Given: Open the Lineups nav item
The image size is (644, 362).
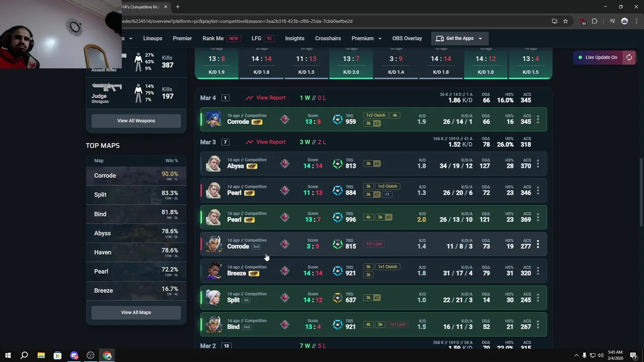Looking at the screenshot, I should point(152,38).
